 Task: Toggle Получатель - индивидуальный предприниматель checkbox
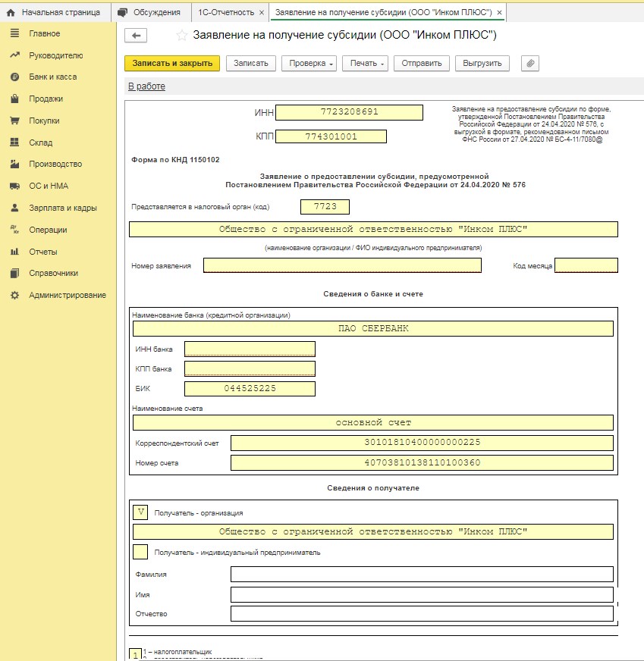click(x=140, y=552)
